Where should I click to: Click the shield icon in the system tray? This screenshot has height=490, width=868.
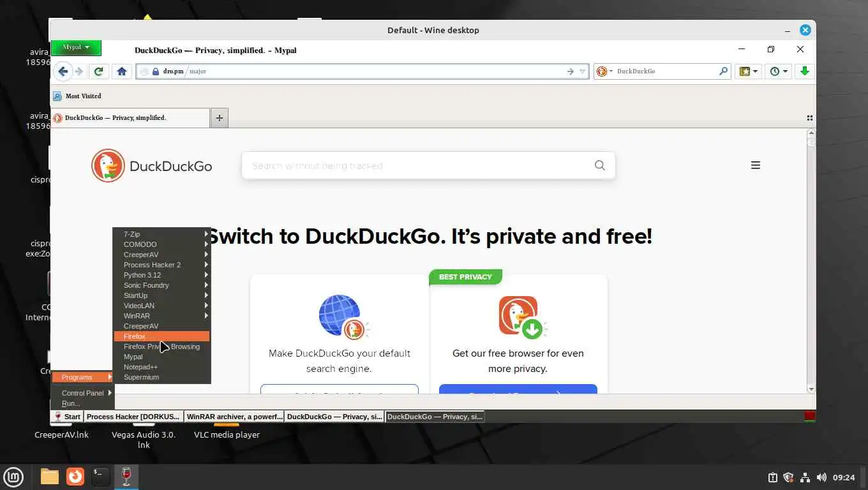tap(788, 477)
